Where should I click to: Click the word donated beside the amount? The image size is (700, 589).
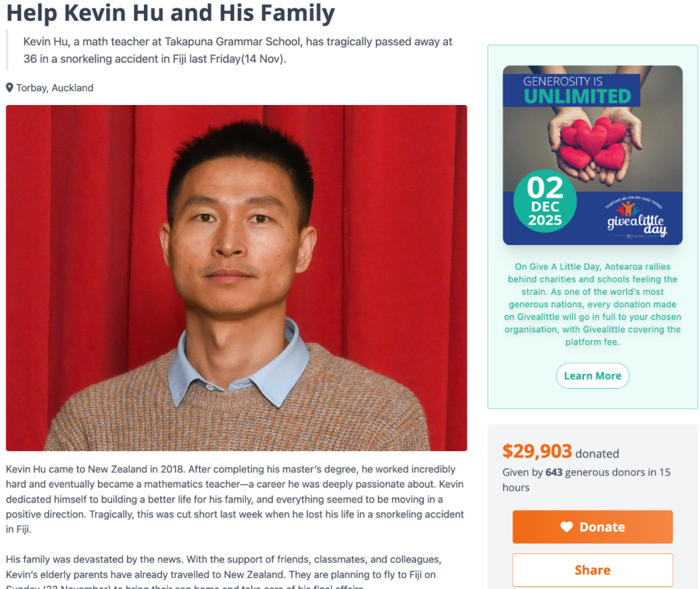[597, 454]
